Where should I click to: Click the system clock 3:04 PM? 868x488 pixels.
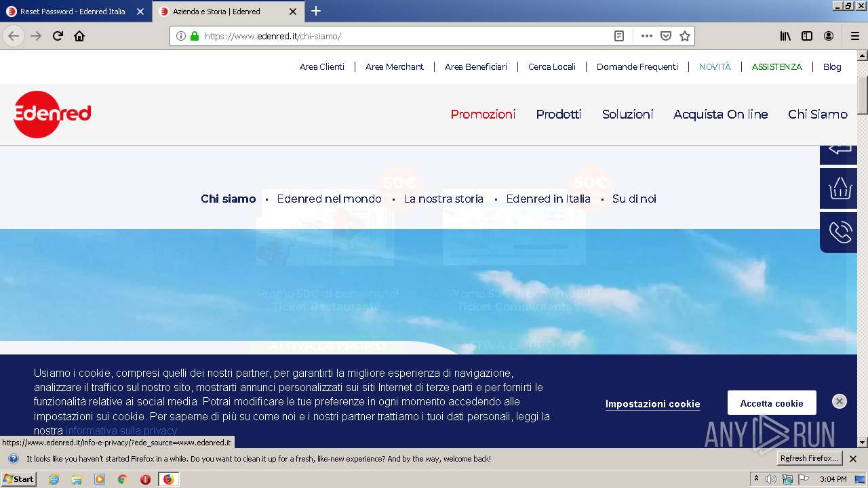click(x=833, y=479)
